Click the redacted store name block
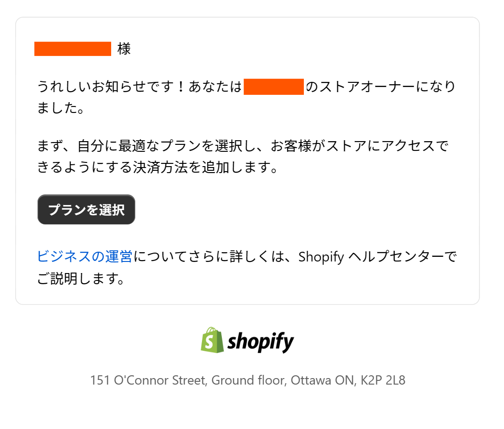The image size is (504, 429). pyautogui.click(x=273, y=87)
